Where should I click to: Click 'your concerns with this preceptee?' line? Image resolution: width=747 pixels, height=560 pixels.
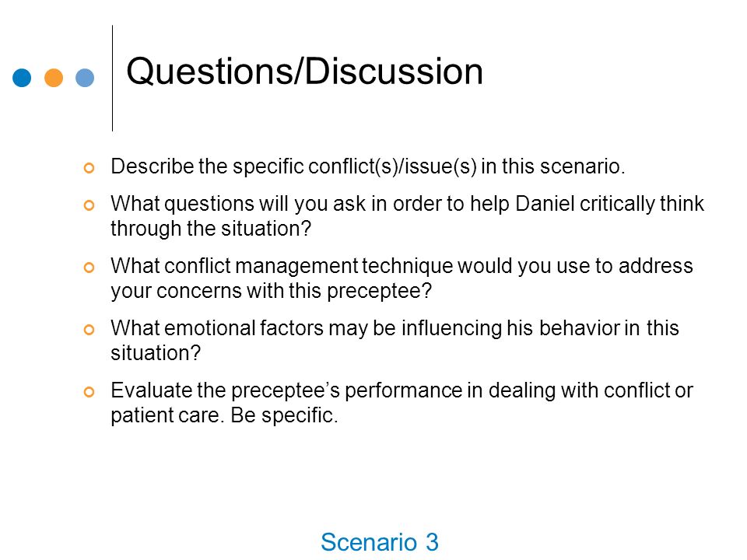pyautogui.click(x=271, y=291)
